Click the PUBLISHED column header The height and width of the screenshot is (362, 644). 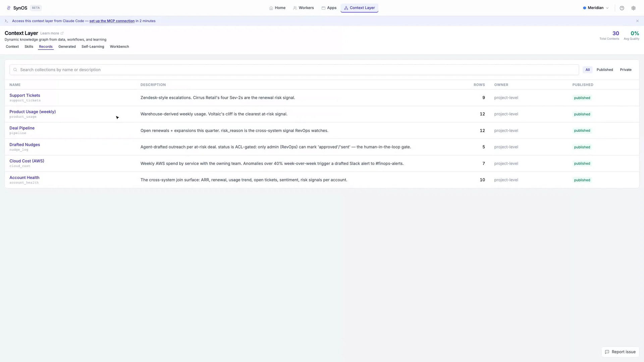coord(583,85)
